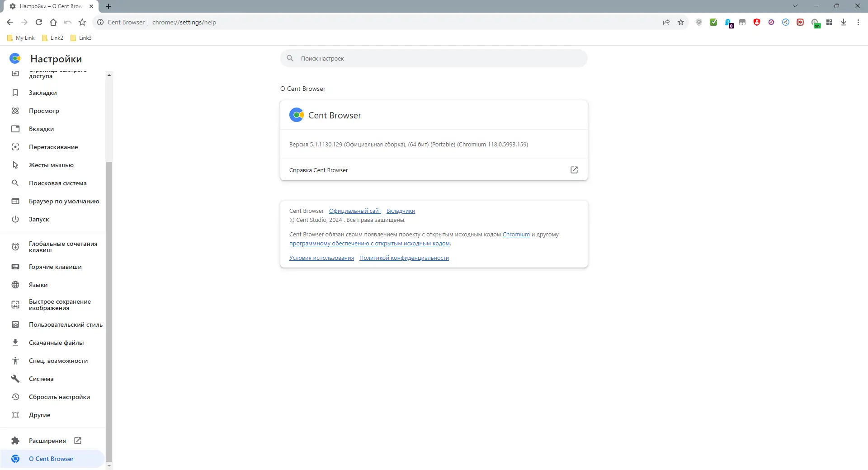Open the Перетаскивание settings section
The image size is (868, 470).
coord(52,147)
